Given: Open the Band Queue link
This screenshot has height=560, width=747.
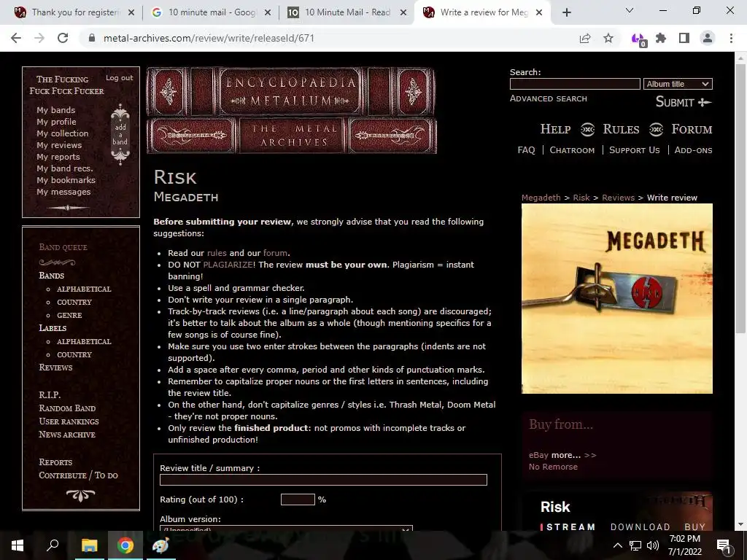Looking at the screenshot, I should [63, 247].
